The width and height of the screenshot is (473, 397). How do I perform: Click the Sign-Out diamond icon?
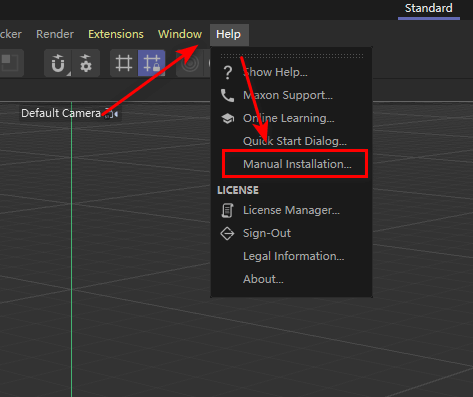tap(227, 233)
